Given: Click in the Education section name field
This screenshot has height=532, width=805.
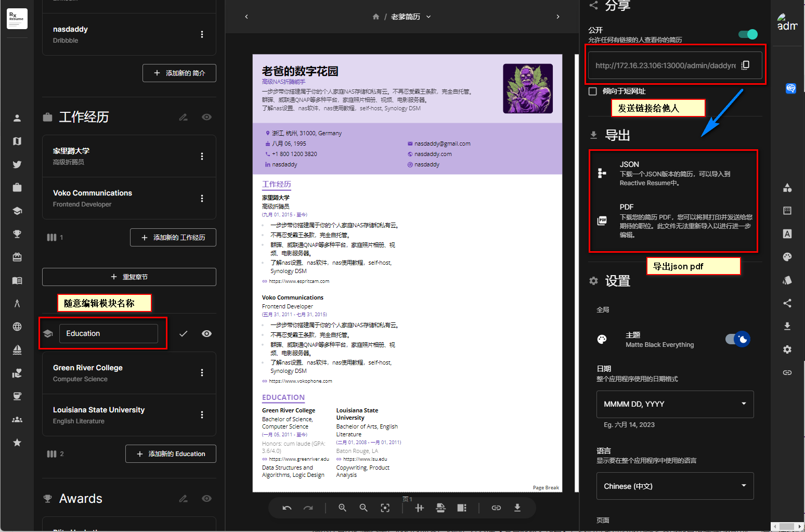Looking at the screenshot, I should pos(108,334).
